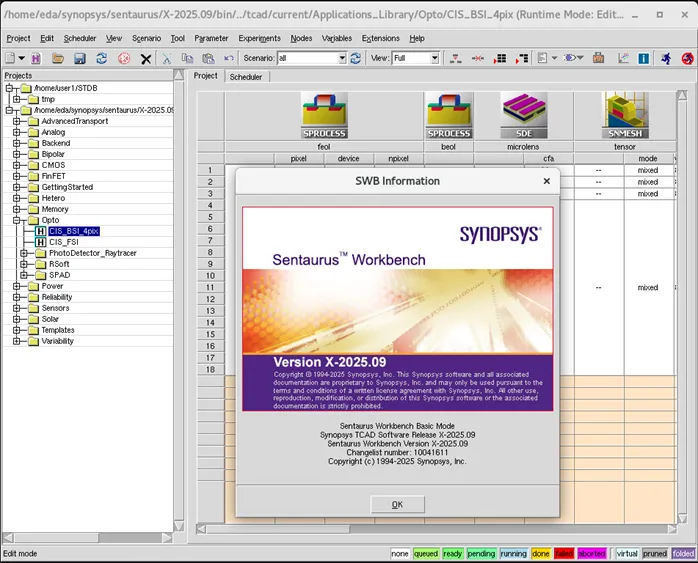Screen dimensions: 698x563
Task: Click the black X delete icon
Action: (146, 59)
